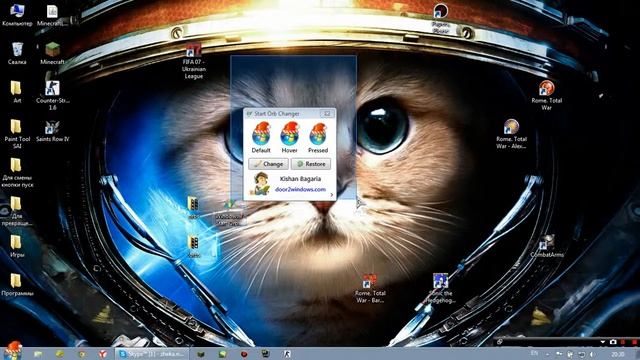Switch to the Skype taskbar window
The height and width of the screenshot is (360, 640).
(152, 354)
